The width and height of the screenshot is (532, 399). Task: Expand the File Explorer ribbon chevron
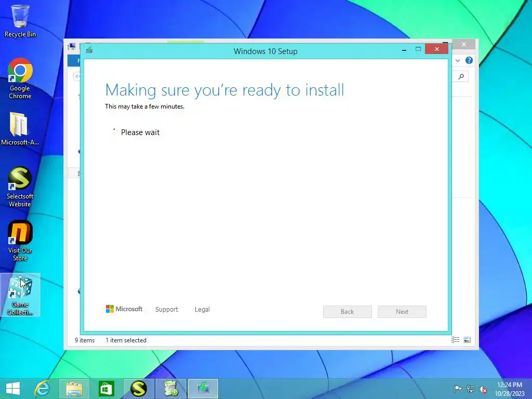458,60
